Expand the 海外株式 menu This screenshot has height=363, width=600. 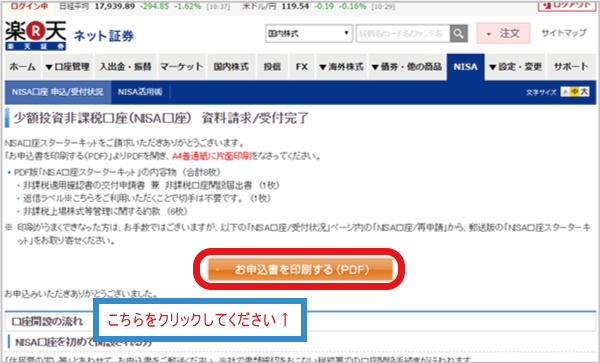pos(341,67)
